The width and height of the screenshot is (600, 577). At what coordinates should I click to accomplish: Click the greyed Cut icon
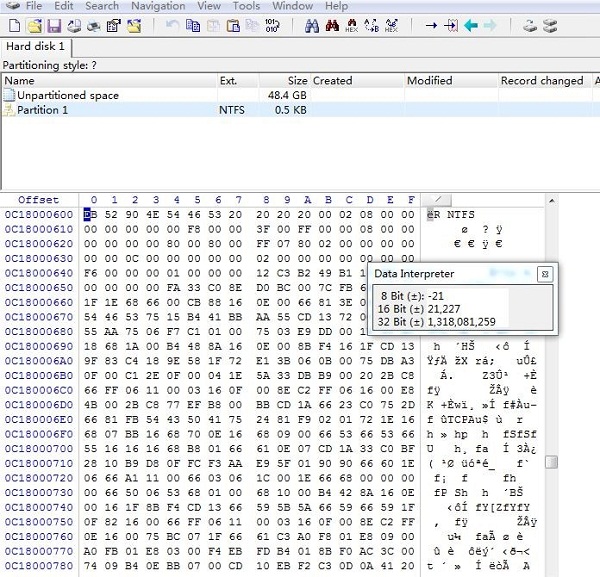(x=213, y=26)
